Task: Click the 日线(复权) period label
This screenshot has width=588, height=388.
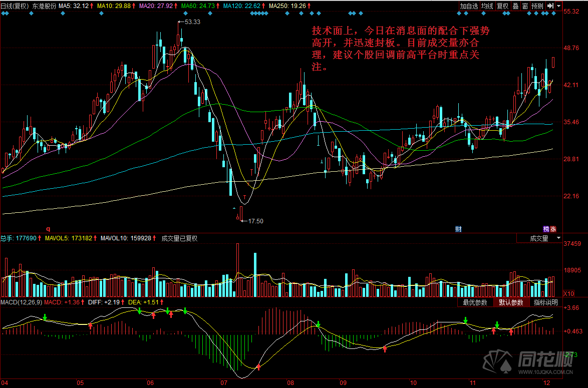Action: 15,6
